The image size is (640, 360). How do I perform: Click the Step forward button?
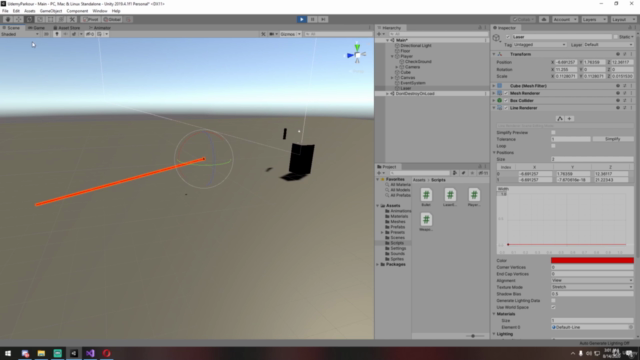[x=323, y=19]
